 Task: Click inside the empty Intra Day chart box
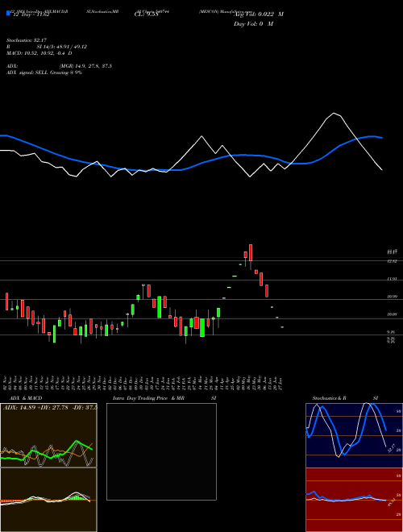point(161,451)
